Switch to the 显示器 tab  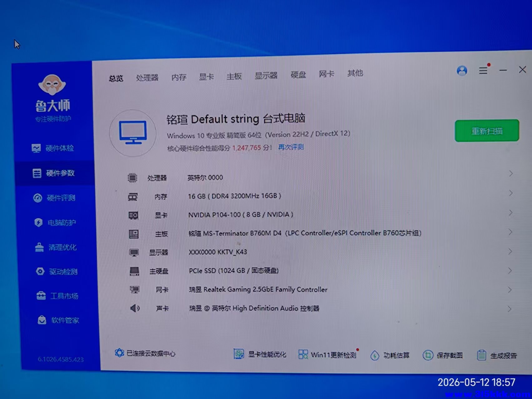266,75
